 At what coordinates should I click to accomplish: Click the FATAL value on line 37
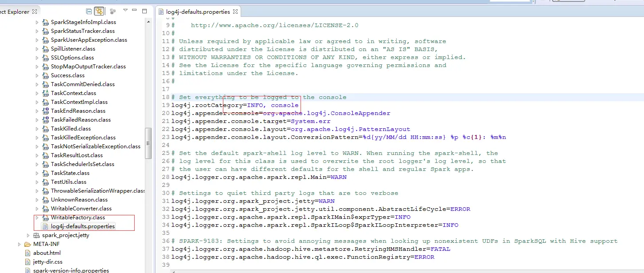pyautogui.click(x=441, y=249)
